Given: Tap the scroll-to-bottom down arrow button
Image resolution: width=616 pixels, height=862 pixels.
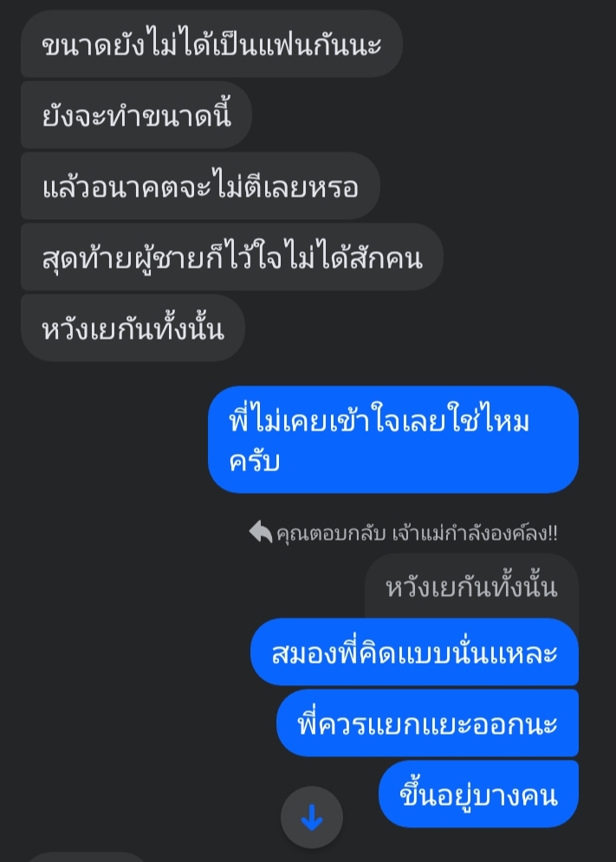Looking at the screenshot, I should [x=312, y=818].
